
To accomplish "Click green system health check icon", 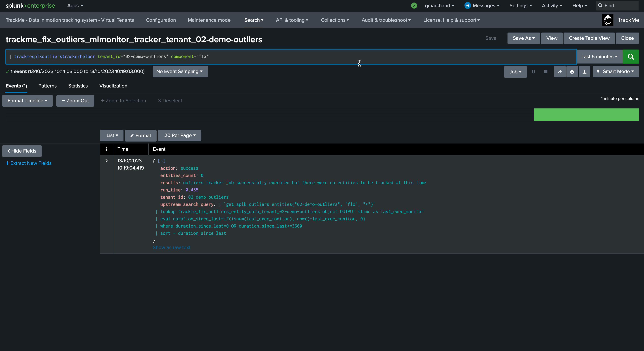I will [x=414, y=5].
